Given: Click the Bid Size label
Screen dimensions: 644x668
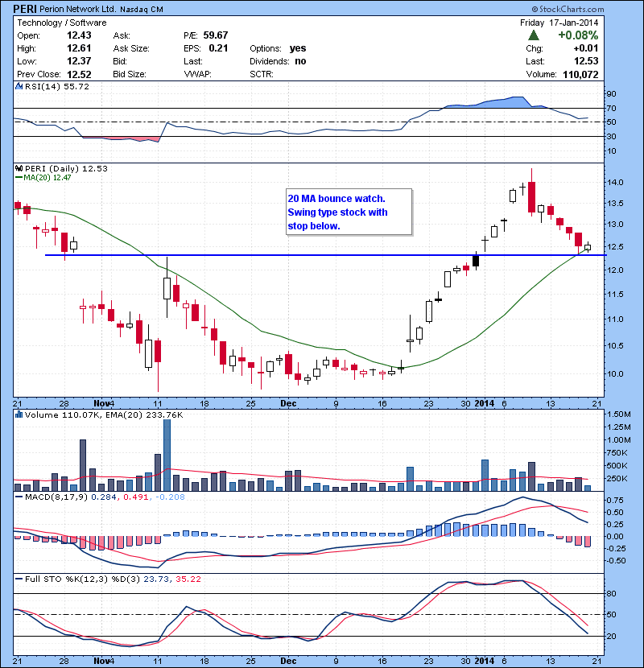Looking at the screenshot, I should [x=130, y=74].
